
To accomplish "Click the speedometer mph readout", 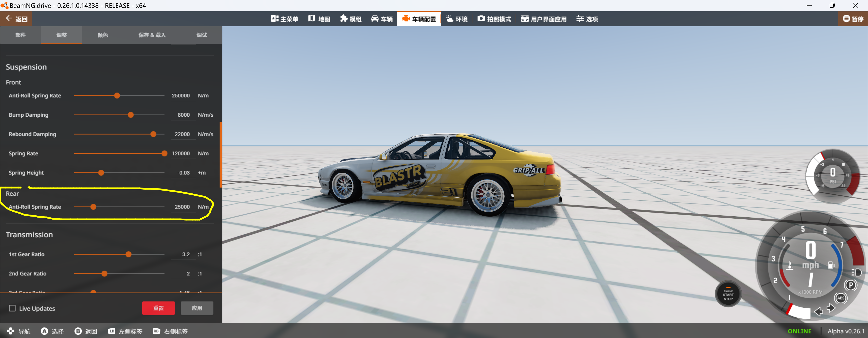I will click(x=810, y=255).
